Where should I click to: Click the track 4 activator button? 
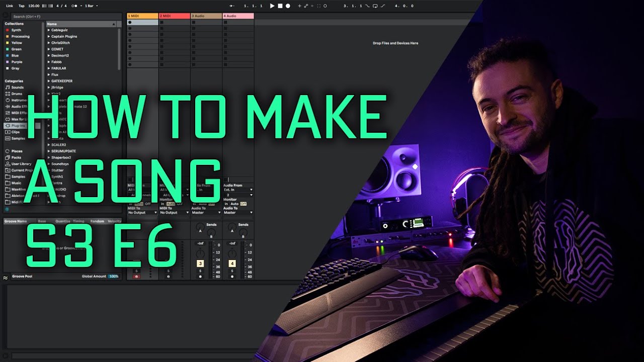coord(232,263)
